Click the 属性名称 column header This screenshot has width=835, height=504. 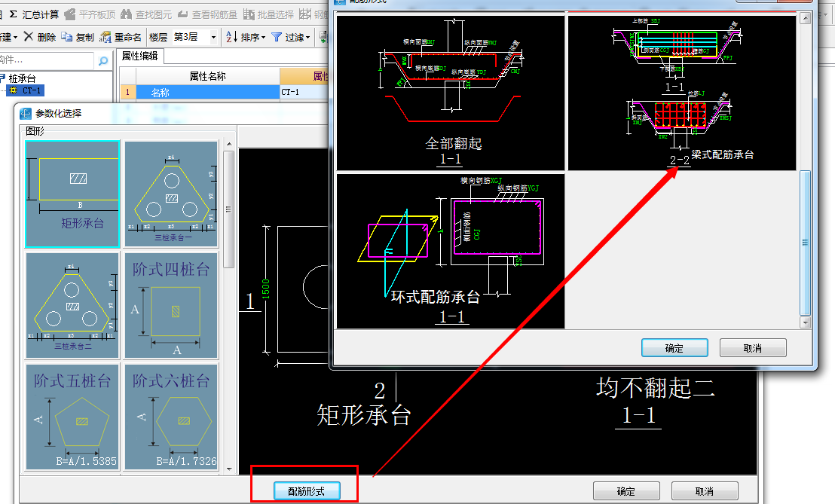(208, 76)
